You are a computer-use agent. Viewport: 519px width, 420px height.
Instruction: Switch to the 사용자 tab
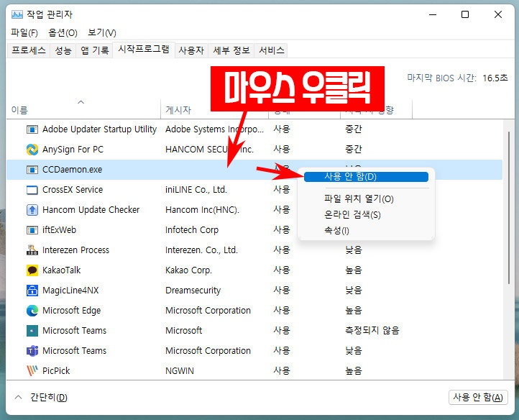click(x=191, y=50)
